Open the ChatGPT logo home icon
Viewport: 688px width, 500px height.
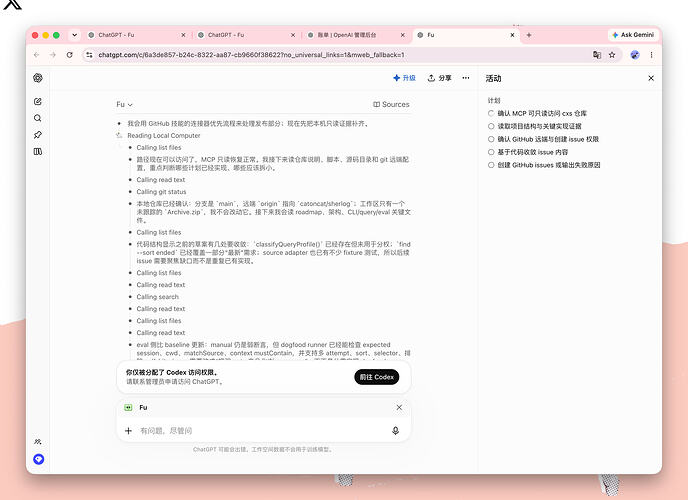38,78
